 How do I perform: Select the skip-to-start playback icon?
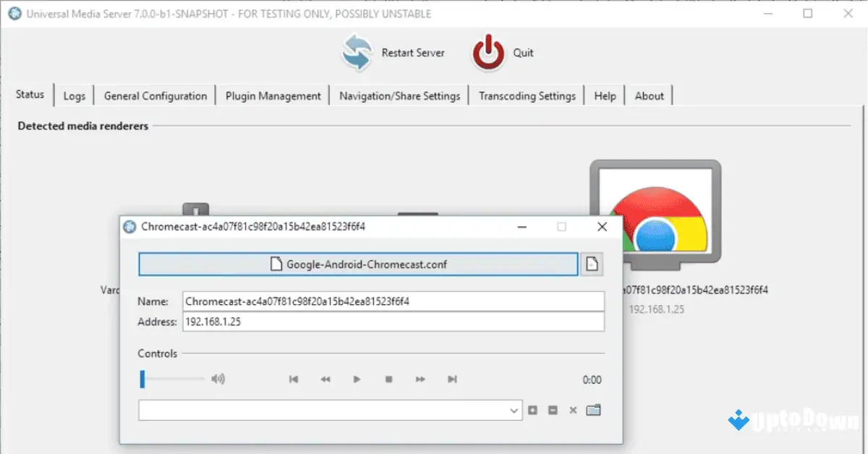tap(293, 379)
